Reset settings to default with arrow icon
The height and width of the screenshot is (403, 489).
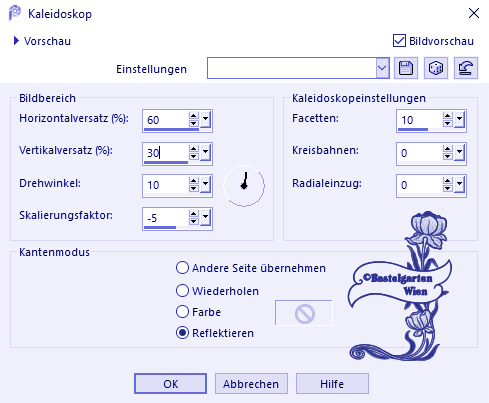[466, 68]
